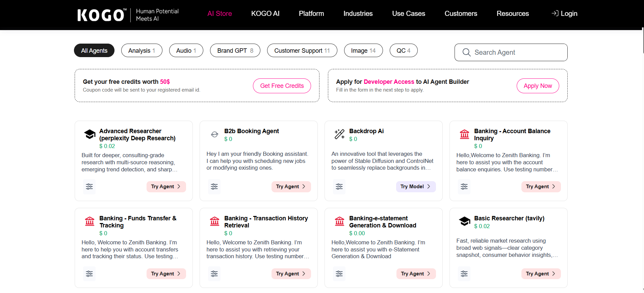Open the Industries menu
This screenshot has height=293, width=644.
(x=358, y=14)
